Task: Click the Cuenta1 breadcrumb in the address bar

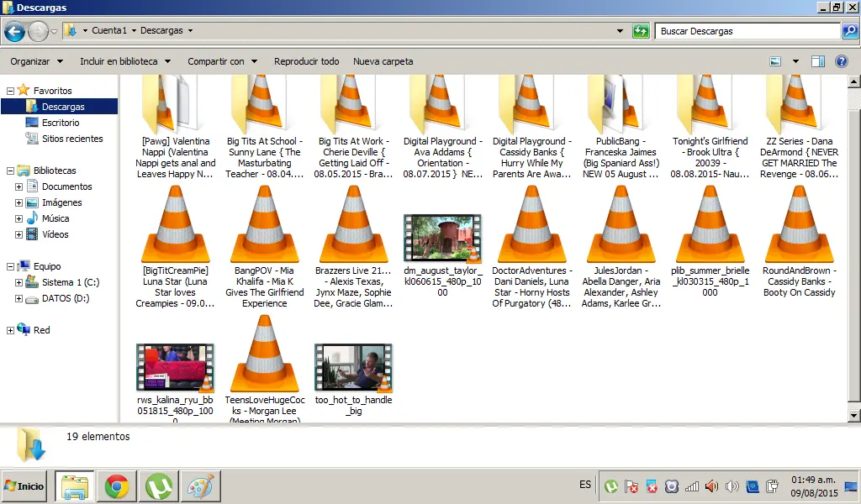Action: click(x=109, y=31)
